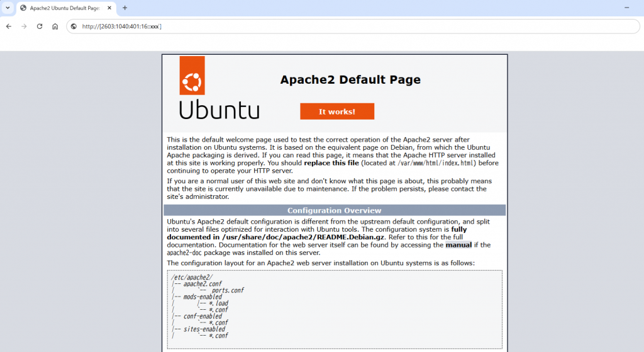Image resolution: width=644 pixels, height=352 pixels.
Task: Open the manual link
Action: pyautogui.click(x=458, y=245)
